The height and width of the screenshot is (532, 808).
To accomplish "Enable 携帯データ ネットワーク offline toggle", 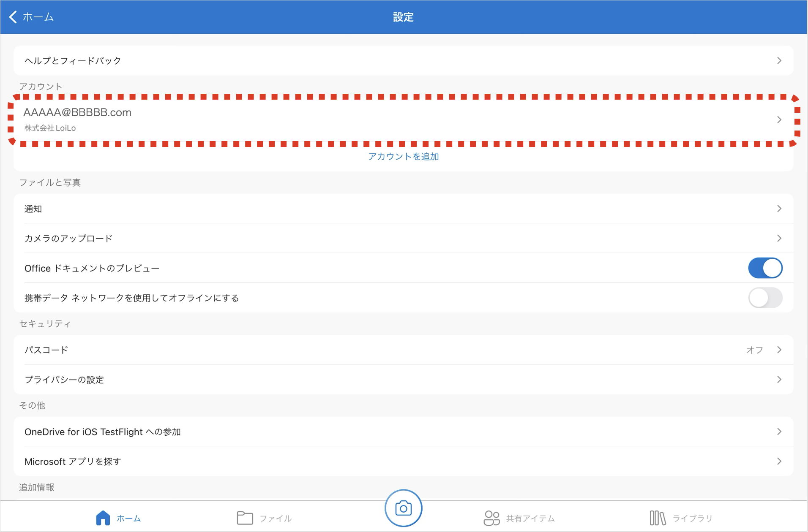I will click(765, 298).
